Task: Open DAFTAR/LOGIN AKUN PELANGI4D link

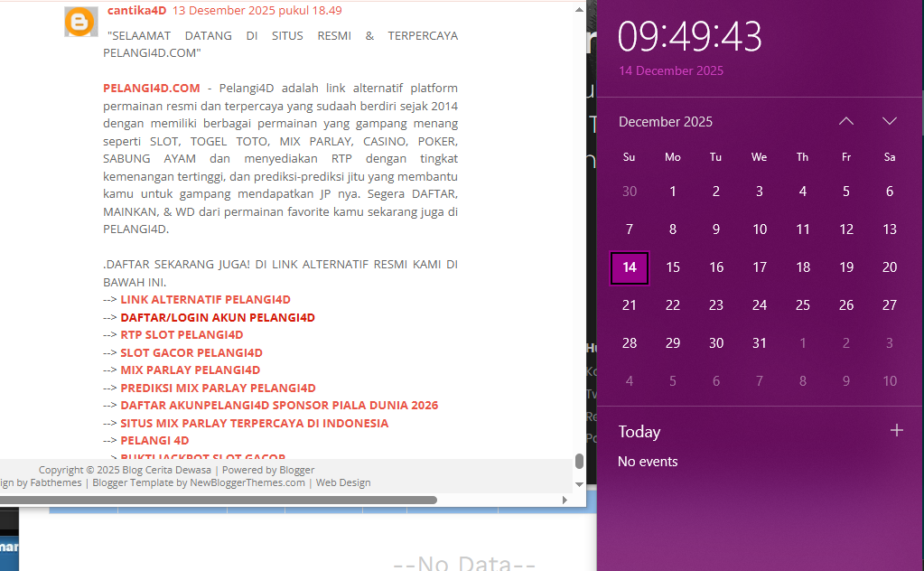Action: coord(218,318)
